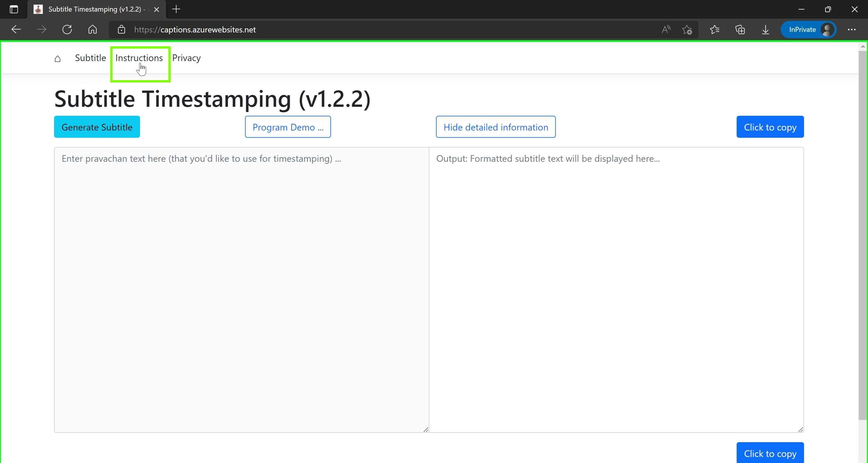Viewport: 868px width, 463px height.
Task: Open Read aloud icon in address bar
Action: tap(666, 30)
